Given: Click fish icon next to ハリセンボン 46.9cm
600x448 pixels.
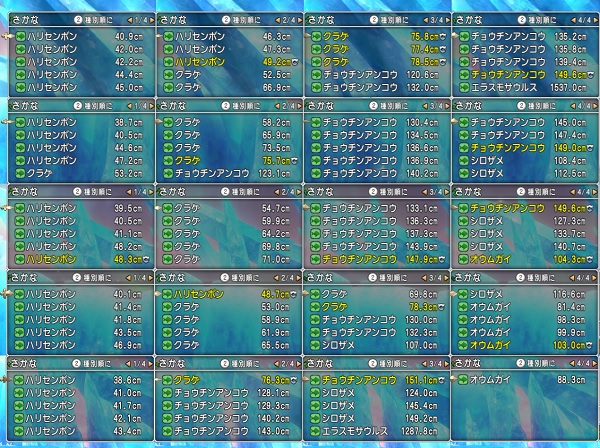Looking at the screenshot, I should [x=19, y=345].
